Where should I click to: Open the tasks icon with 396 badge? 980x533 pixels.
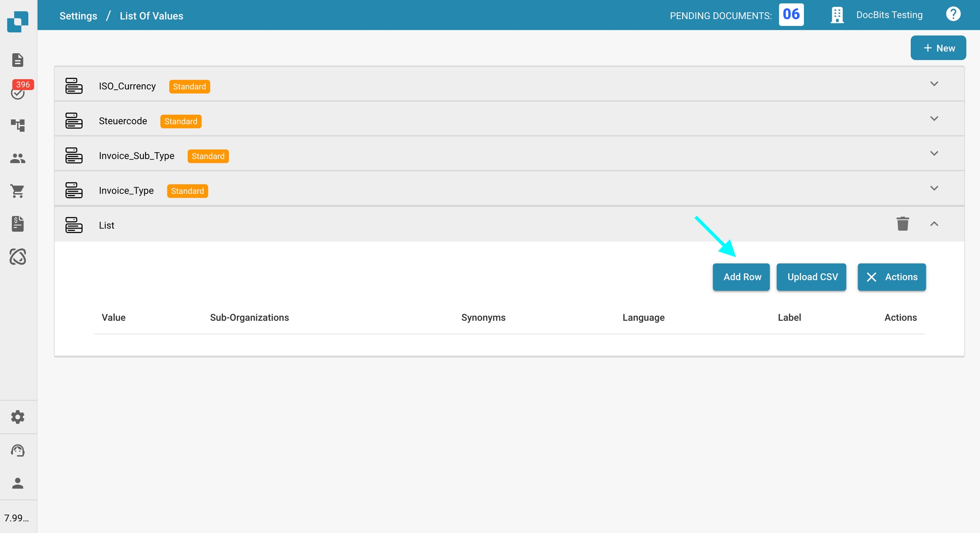pyautogui.click(x=18, y=92)
